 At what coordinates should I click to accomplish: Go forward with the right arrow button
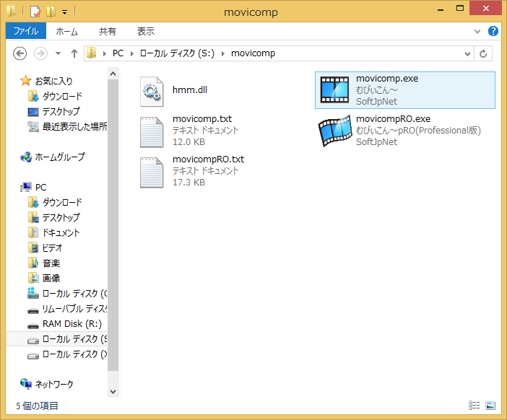tap(40, 53)
